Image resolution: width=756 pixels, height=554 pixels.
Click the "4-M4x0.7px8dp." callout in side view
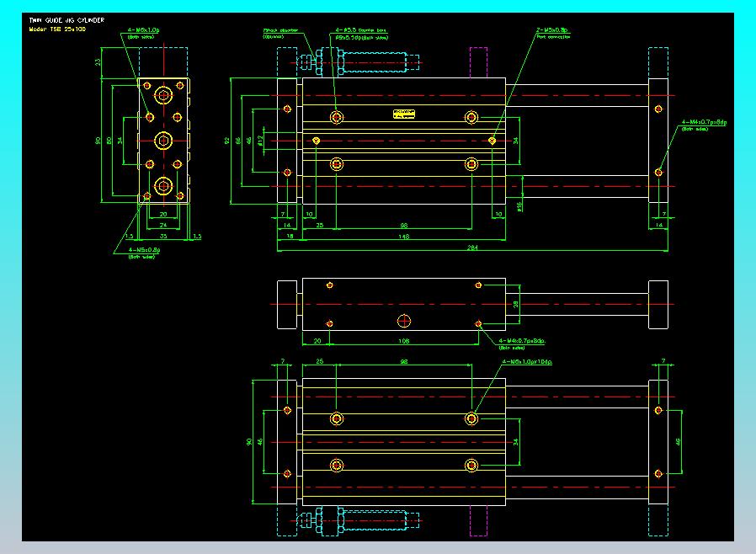522,341
